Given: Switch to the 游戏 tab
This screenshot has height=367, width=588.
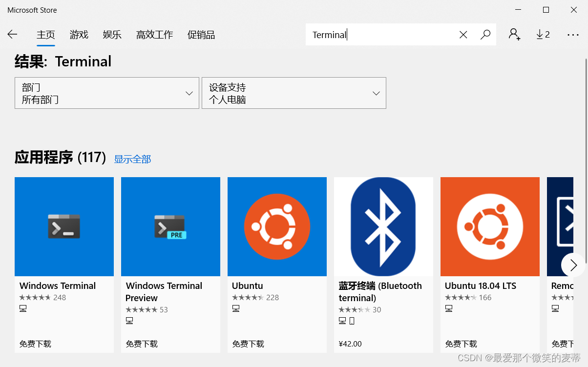Looking at the screenshot, I should pos(79,35).
